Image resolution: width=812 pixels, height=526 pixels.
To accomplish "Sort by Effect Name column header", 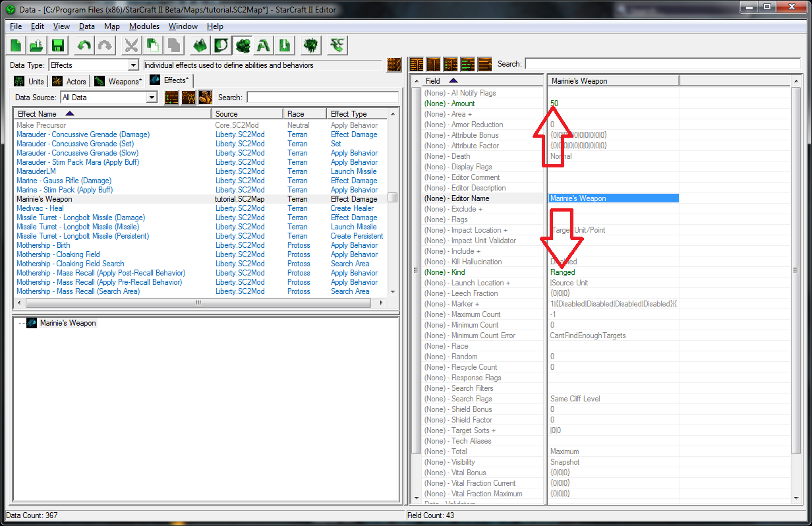I will point(112,114).
